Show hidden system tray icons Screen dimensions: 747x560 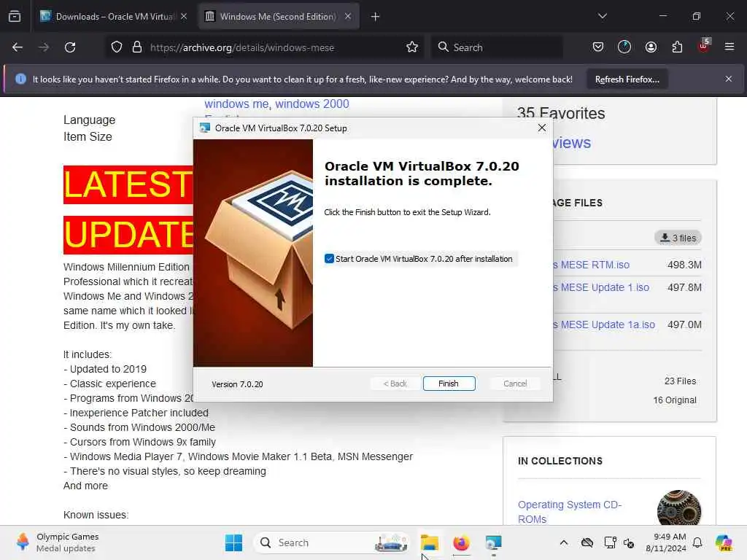pos(564,542)
